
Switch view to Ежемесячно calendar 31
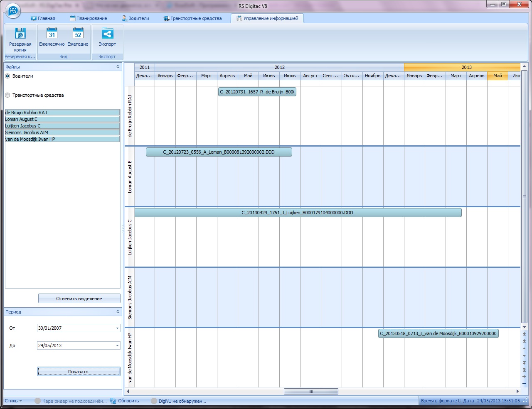coord(52,33)
